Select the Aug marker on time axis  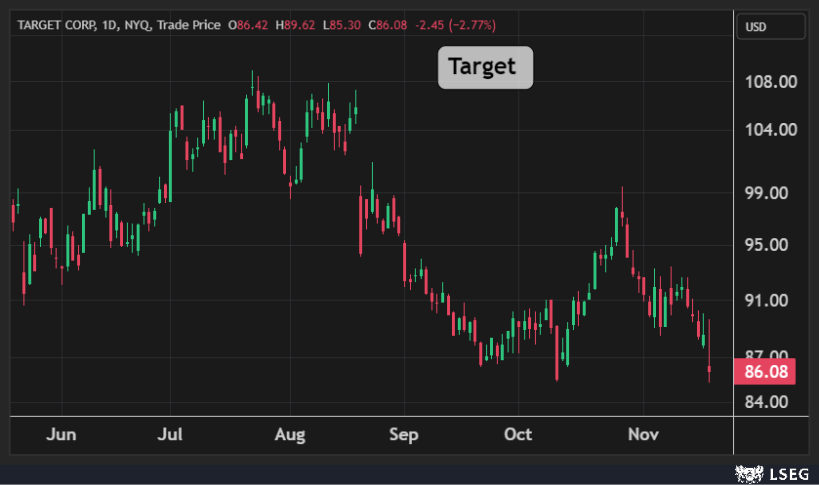click(289, 435)
